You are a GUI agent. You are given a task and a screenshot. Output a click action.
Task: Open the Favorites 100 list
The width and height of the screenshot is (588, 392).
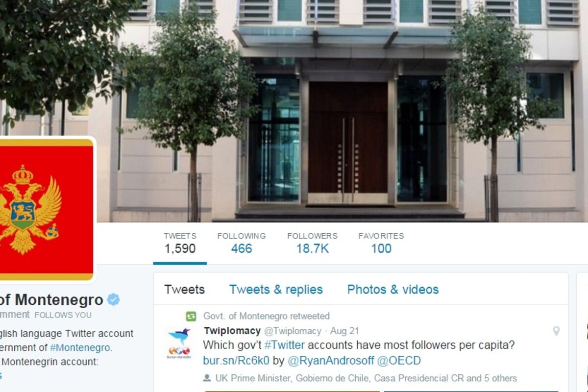381,243
